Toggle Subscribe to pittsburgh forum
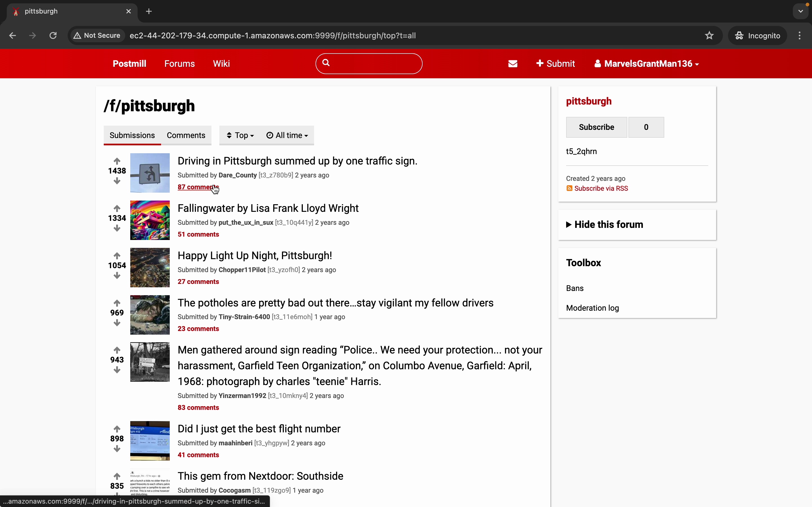The height and width of the screenshot is (507, 812). [596, 127]
